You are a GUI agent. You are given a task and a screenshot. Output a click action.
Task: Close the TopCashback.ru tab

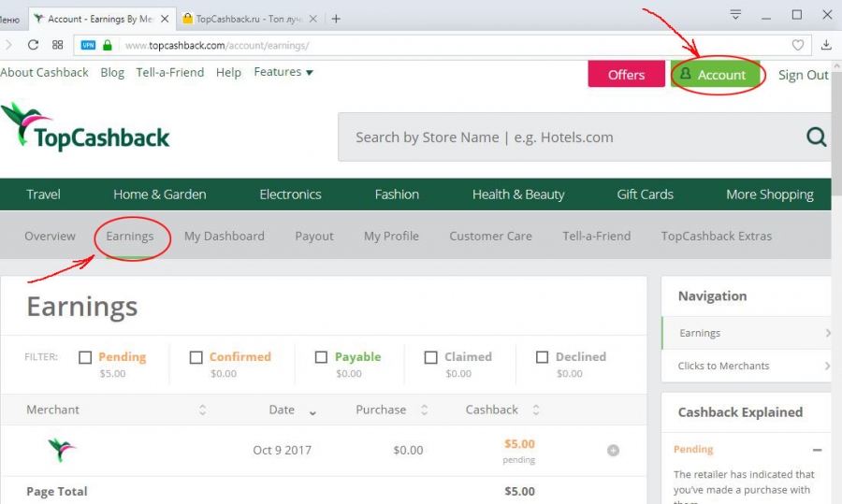pos(313,19)
